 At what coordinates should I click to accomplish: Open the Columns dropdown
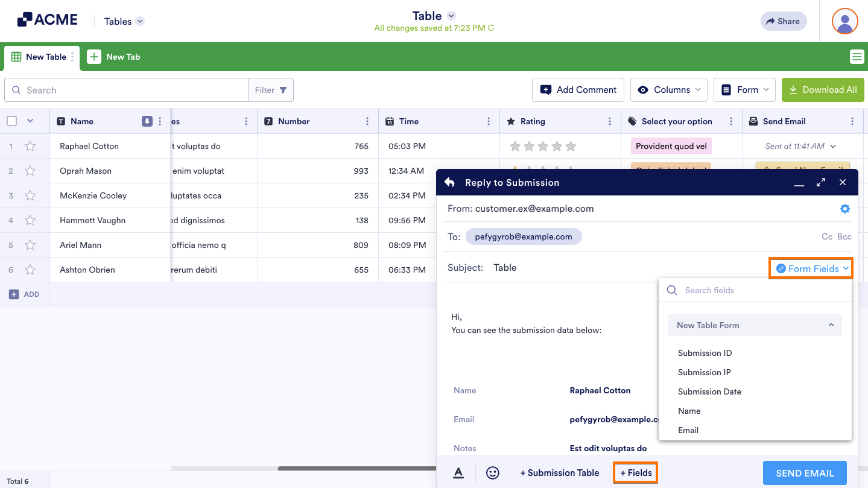[669, 90]
